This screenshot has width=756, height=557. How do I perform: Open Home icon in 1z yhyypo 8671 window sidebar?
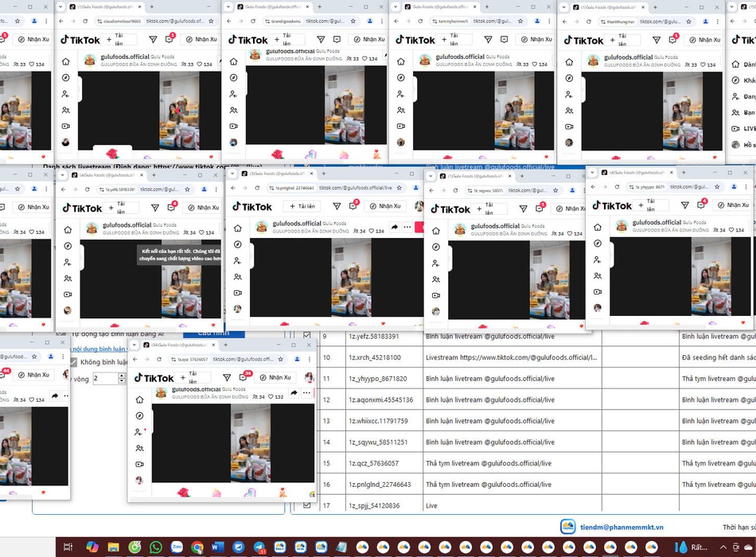click(598, 227)
